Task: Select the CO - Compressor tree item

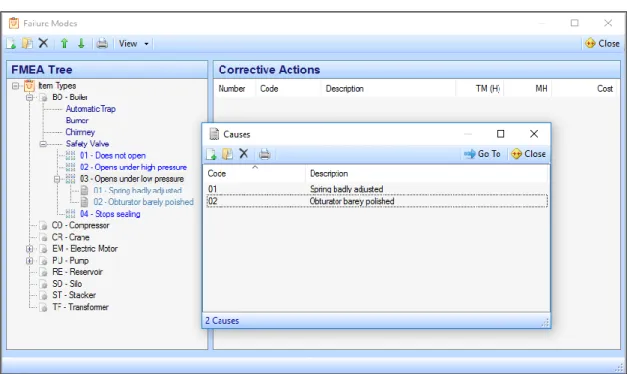Action: pyautogui.click(x=80, y=226)
